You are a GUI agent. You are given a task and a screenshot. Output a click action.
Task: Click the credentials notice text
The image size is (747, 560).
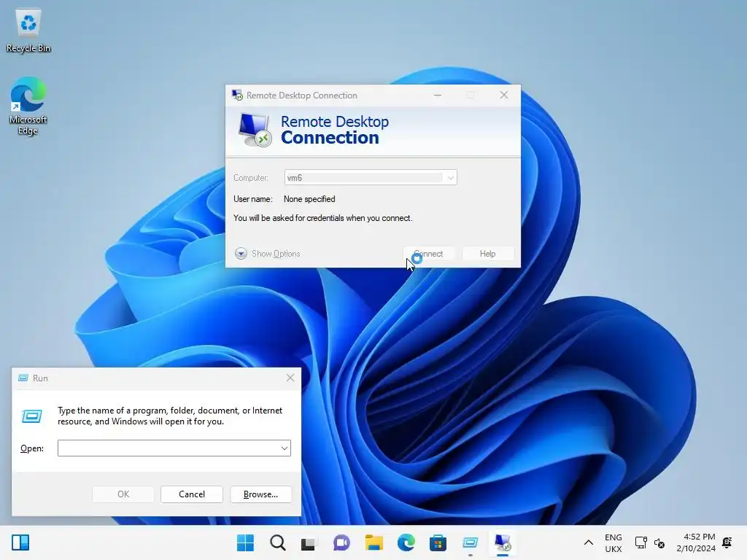(322, 218)
